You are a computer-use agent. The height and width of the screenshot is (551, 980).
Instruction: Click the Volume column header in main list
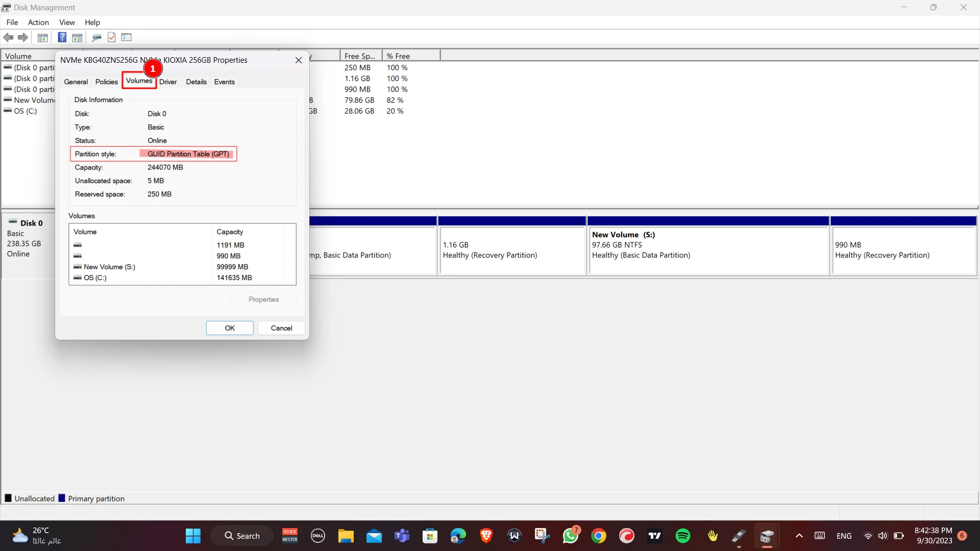tap(29, 56)
